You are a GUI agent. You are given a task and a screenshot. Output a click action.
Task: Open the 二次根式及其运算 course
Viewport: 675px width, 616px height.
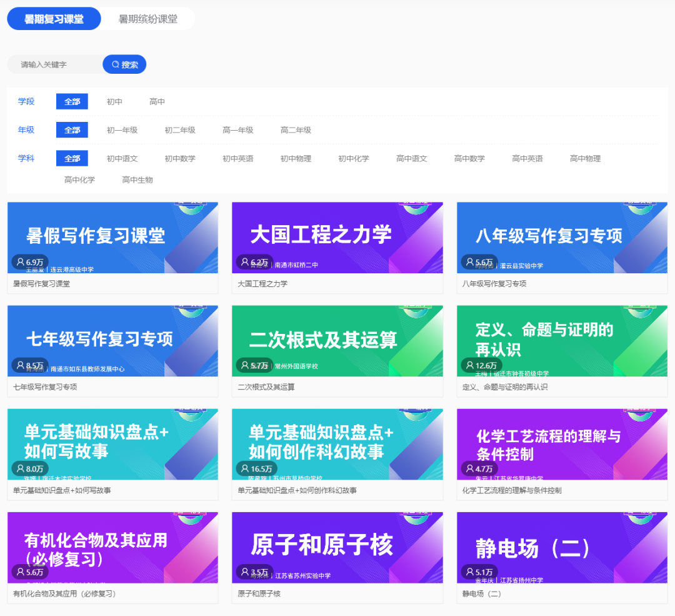click(x=337, y=341)
